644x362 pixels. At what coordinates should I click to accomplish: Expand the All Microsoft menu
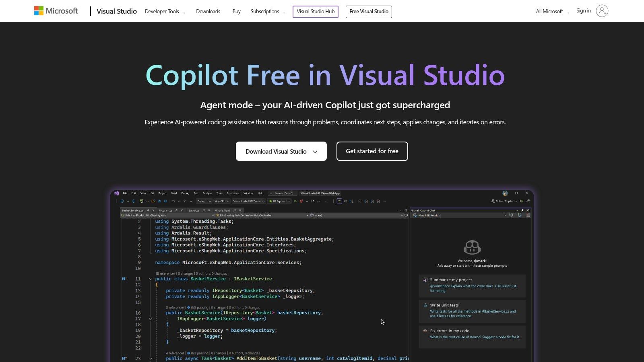pyautogui.click(x=552, y=11)
